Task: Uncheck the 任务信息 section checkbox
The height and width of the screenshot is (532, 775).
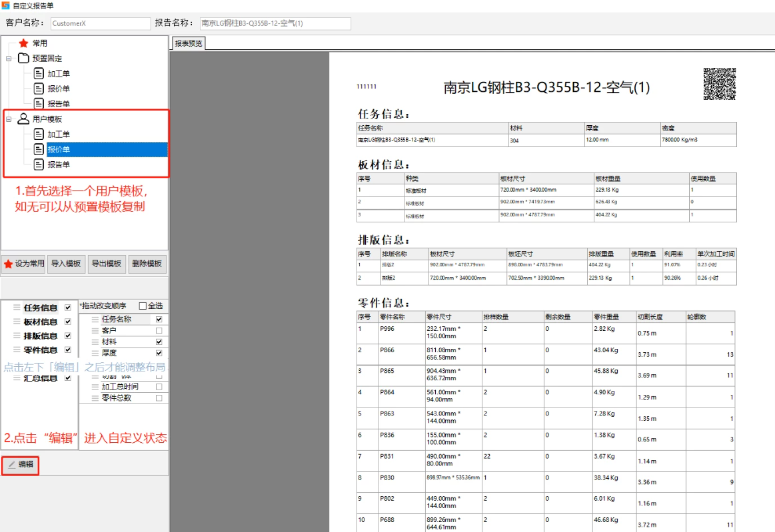Action: (68, 308)
